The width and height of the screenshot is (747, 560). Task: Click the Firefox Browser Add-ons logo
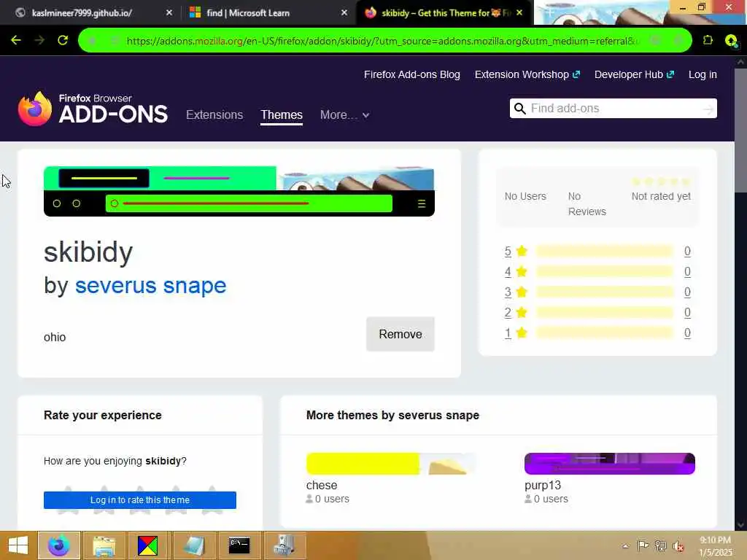pos(93,109)
